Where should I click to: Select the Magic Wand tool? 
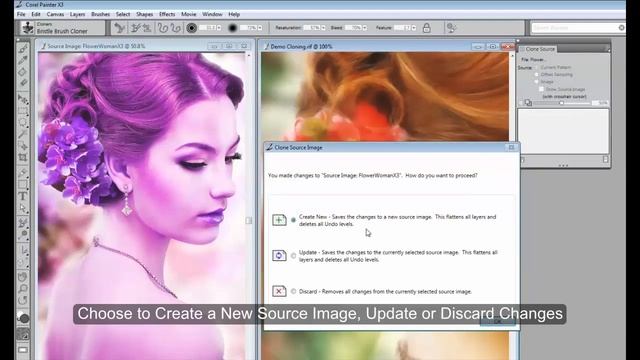23,134
